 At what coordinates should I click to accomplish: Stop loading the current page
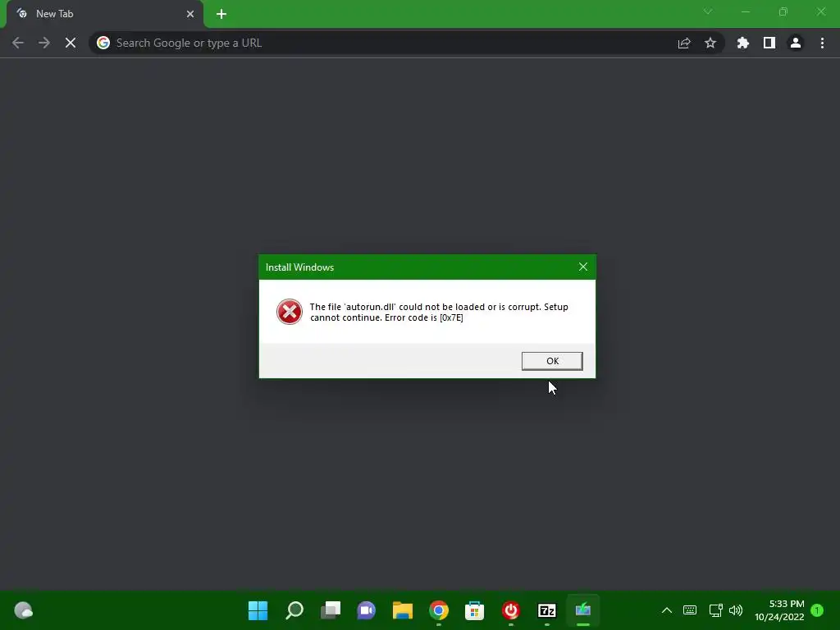pos(71,43)
